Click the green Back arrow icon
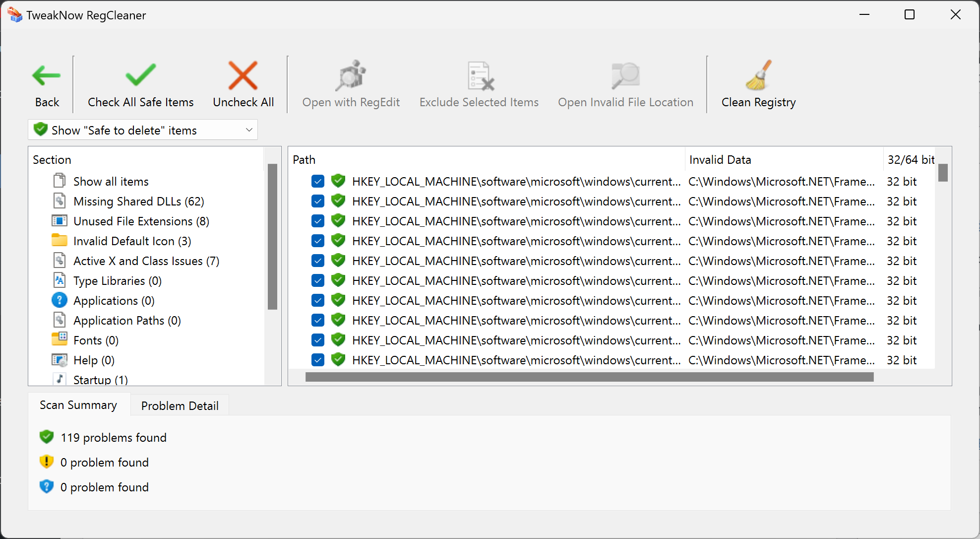 coord(47,75)
